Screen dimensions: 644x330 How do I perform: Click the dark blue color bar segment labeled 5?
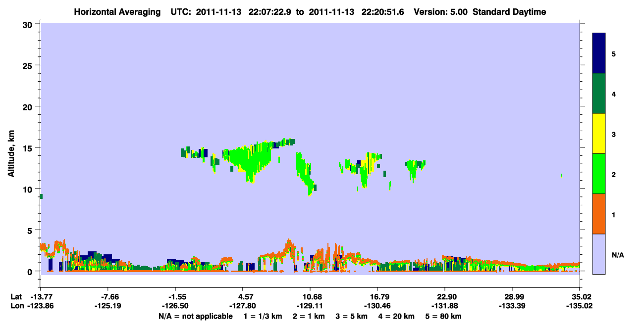[599, 53]
